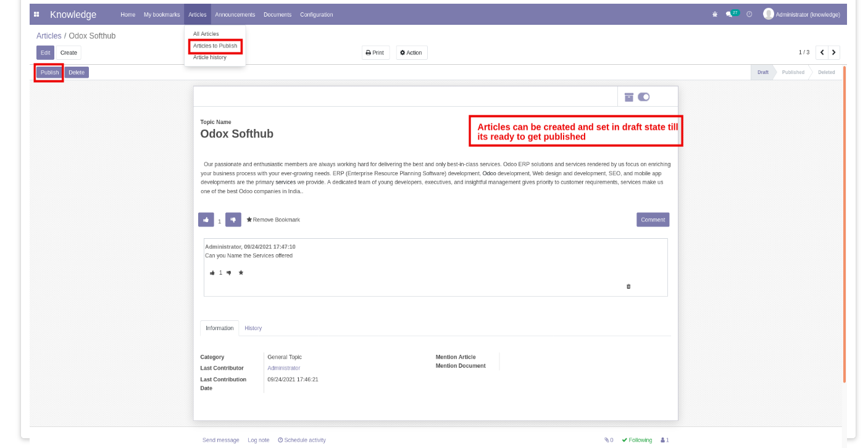Click the Delete button

pyautogui.click(x=77, y=72)
